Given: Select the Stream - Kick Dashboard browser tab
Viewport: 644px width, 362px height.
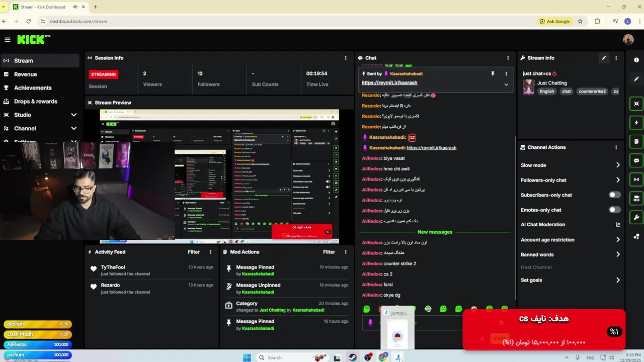Looking at the screenshot, I should coord(48,7).
